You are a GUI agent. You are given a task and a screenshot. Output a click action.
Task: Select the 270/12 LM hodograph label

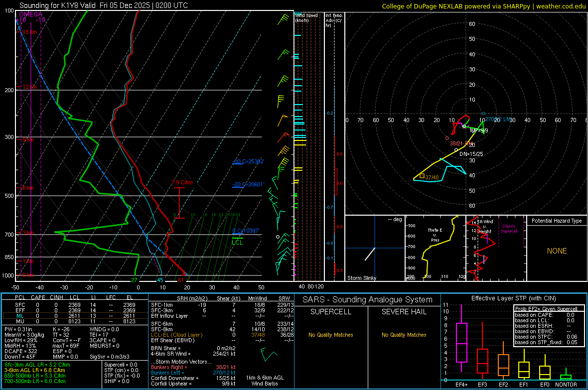(x=498, y=119)
